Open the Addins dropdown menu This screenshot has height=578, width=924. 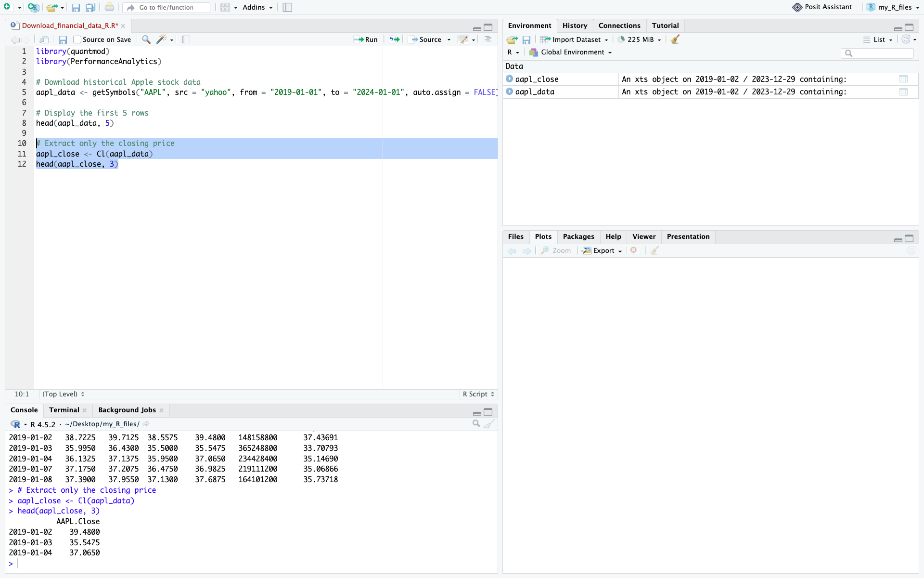[257, 7]
